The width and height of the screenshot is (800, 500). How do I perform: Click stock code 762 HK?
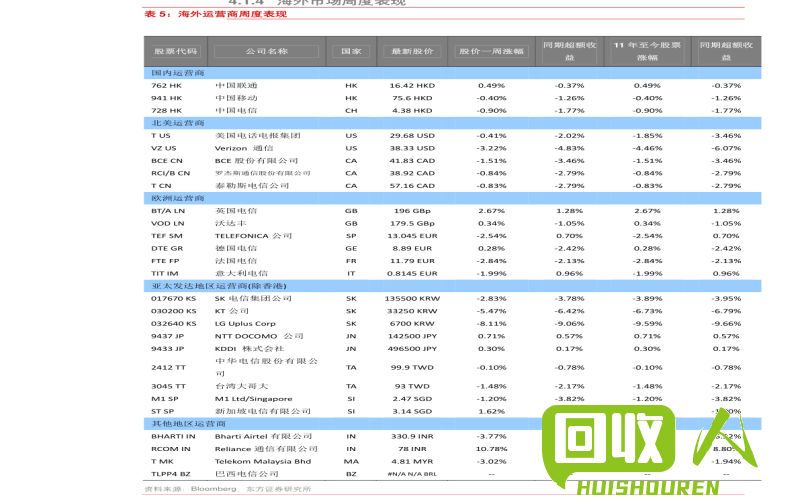click(x=166, y=86)
